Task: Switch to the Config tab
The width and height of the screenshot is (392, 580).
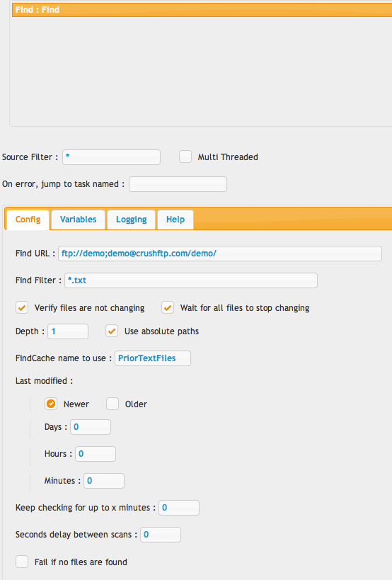Action: (x=28, y=220)
